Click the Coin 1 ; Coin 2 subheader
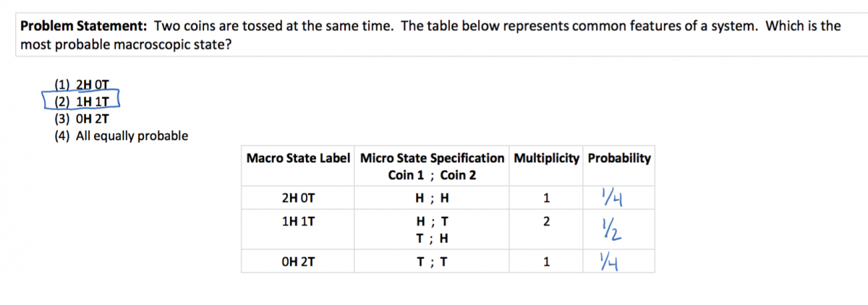The width and height of the screenshot is (868, 305). (432, 176)
